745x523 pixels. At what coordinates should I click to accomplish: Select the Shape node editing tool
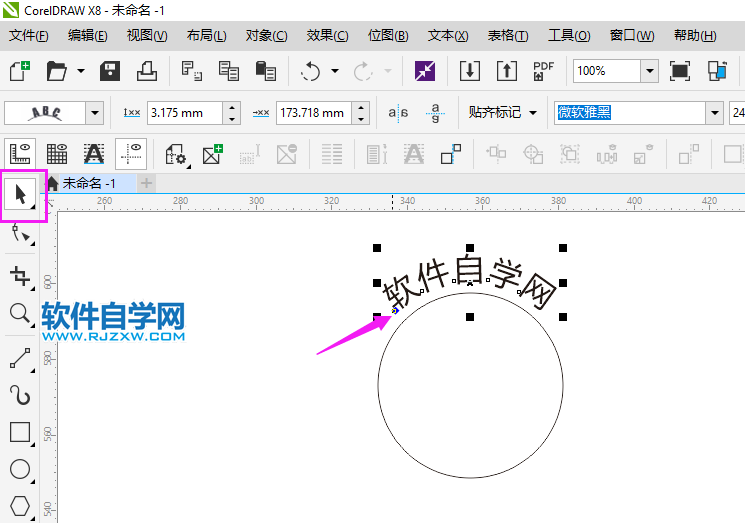pos(21,235)
